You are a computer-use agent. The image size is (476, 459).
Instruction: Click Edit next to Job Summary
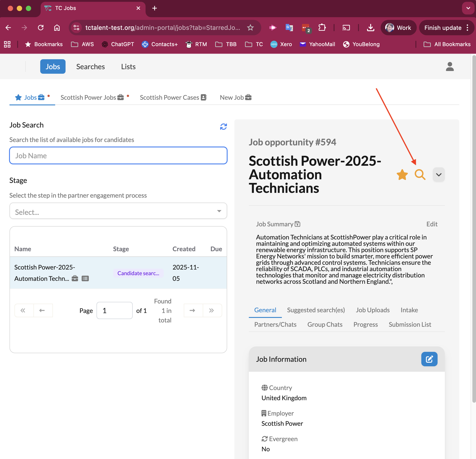pyautogui.click(x=431, y=224)
